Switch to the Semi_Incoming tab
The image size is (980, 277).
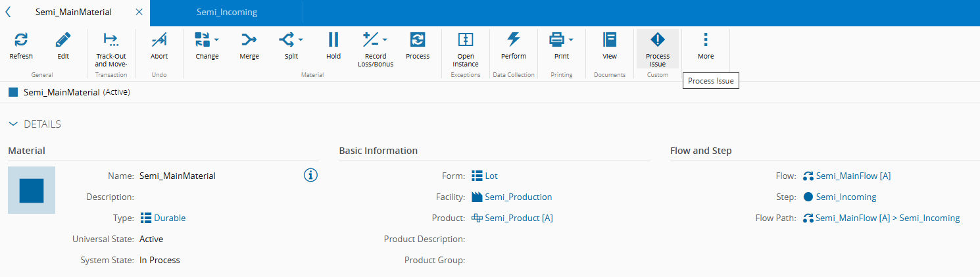tap(227, 13)
